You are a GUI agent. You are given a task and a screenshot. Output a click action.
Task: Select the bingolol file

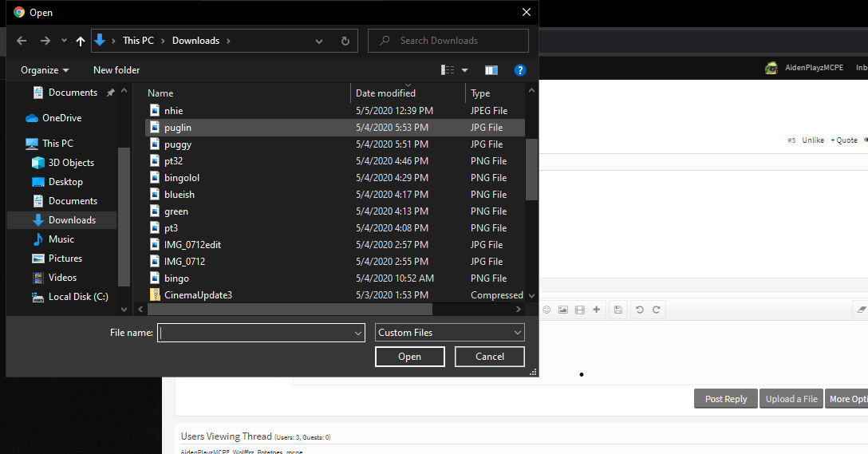[335, 178]
